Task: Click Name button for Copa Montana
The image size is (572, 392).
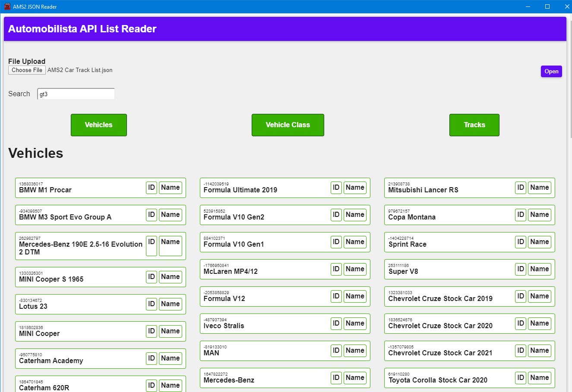Action: point(540,215)
